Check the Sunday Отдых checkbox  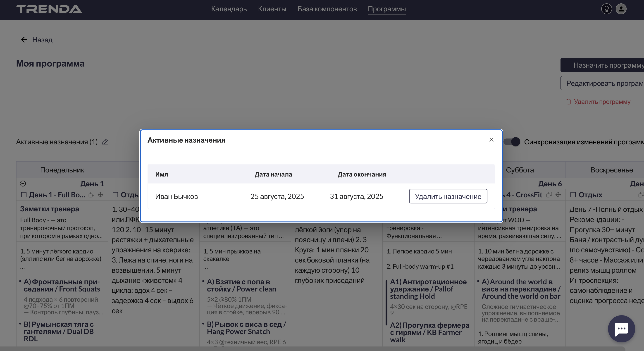pos(573,195)
